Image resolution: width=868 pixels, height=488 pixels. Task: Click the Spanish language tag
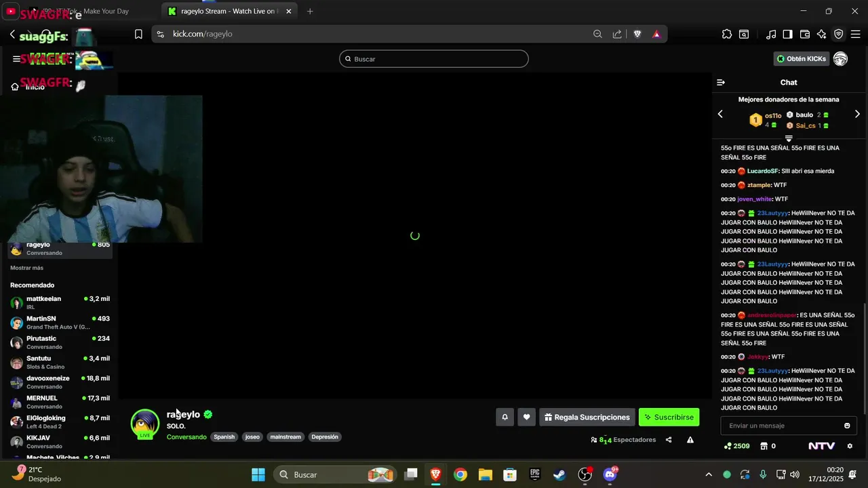224,437
